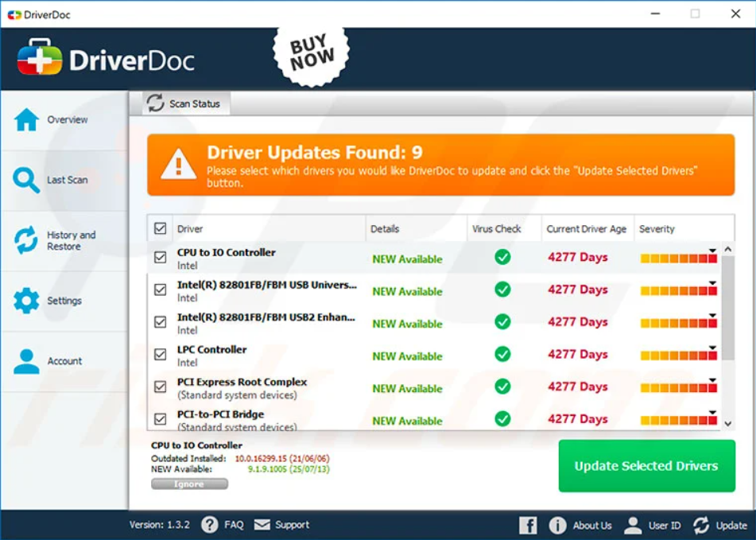The image size is (756, 540).
Task: Switch to the Scan Status tab
Action: point(186,103)
